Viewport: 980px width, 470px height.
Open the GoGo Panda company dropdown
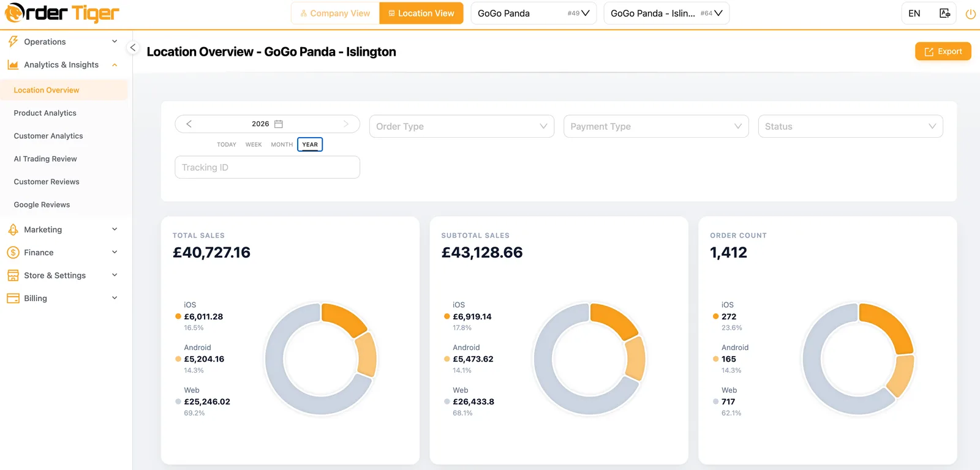pyautogui.click(x=533, y=13)
